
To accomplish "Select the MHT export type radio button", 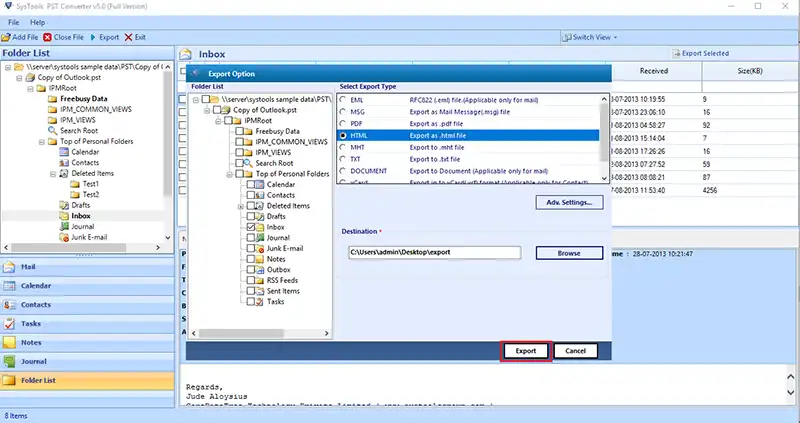I will tap(343, 147).
